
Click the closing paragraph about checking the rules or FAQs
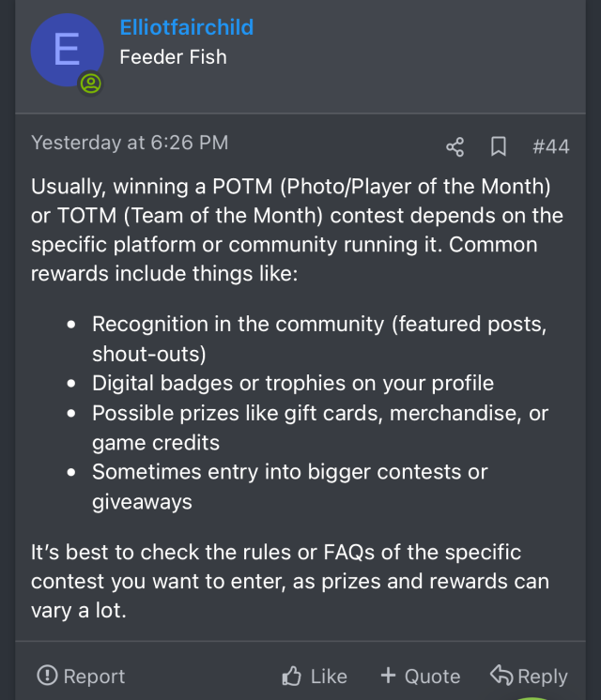pyautogui.click(x=287, y=580)
